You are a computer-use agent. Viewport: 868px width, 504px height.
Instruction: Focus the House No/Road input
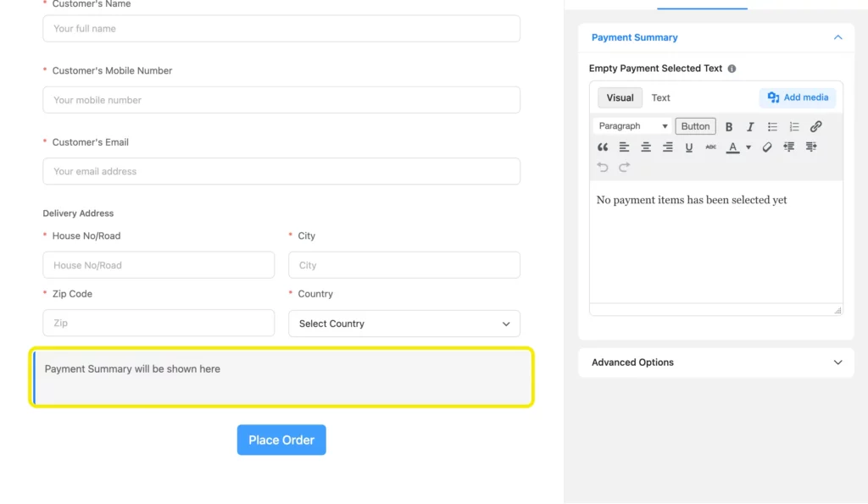159,265
